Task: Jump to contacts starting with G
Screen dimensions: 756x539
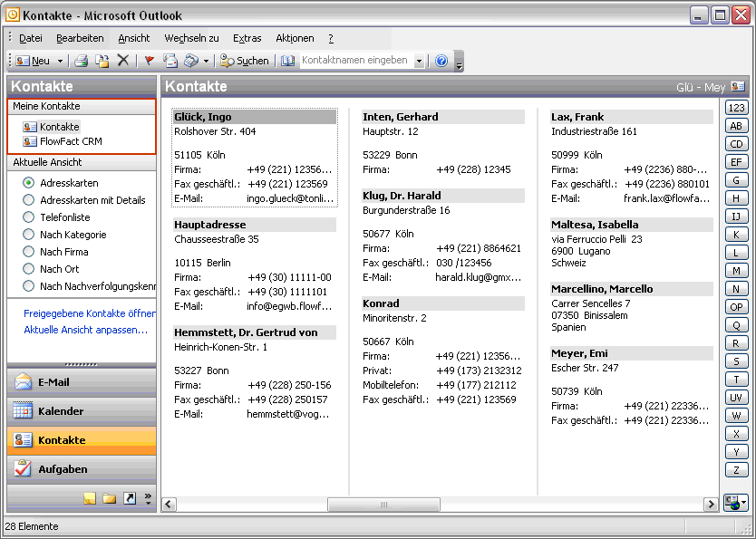Action: [736, 180]
